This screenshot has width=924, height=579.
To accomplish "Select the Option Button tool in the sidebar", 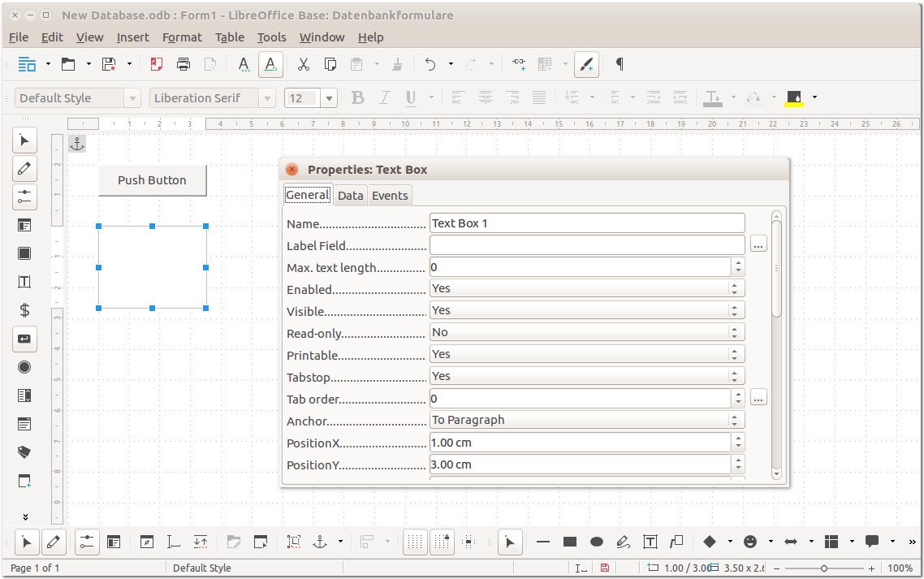I will 24,367.
